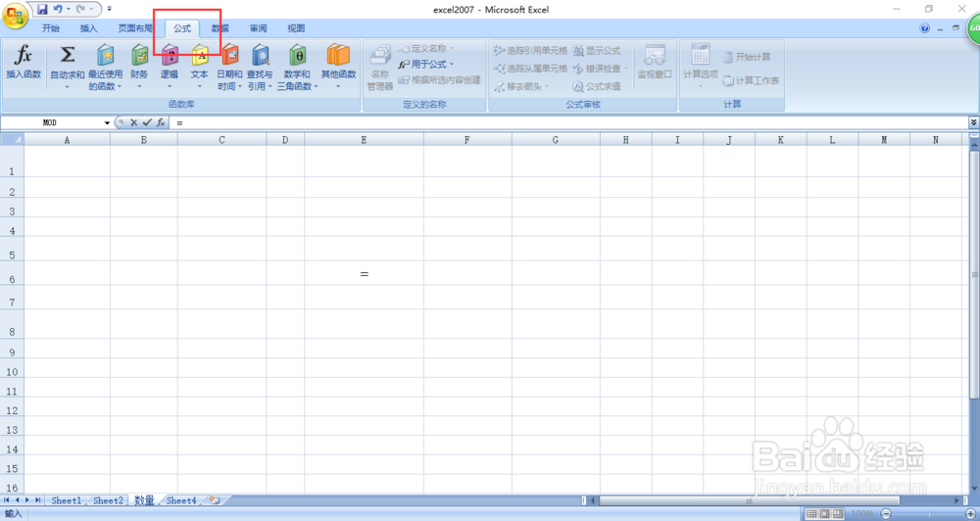Expand the formula bar chevron
980x521 pixels.
pyautogui.click(x=974, y=123)
